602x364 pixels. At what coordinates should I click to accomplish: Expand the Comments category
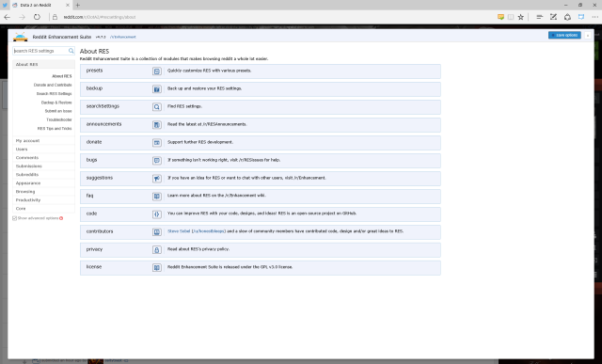pos(43,157)
